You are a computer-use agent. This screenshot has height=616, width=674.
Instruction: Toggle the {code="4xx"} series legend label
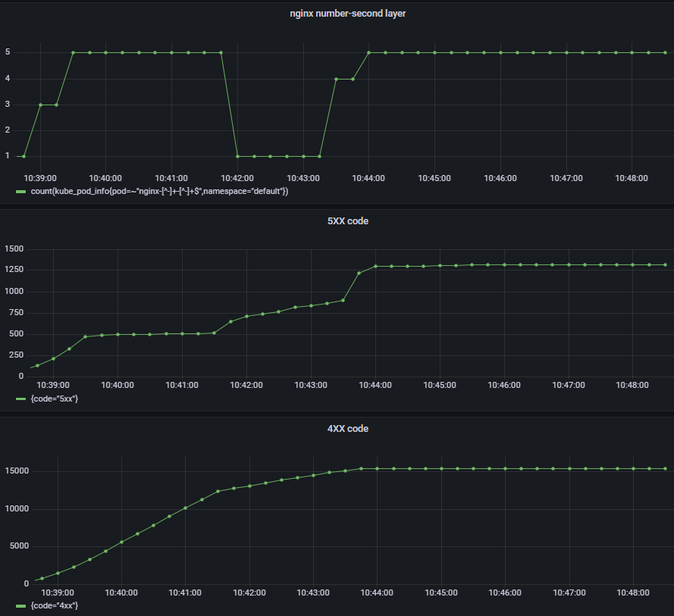click(54, 606)
